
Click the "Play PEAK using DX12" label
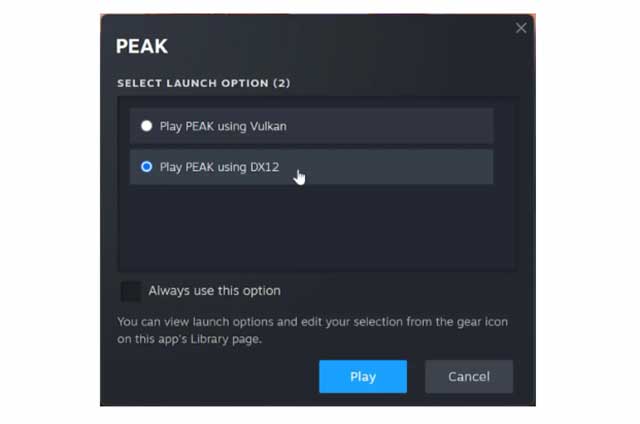coord(218,167)
